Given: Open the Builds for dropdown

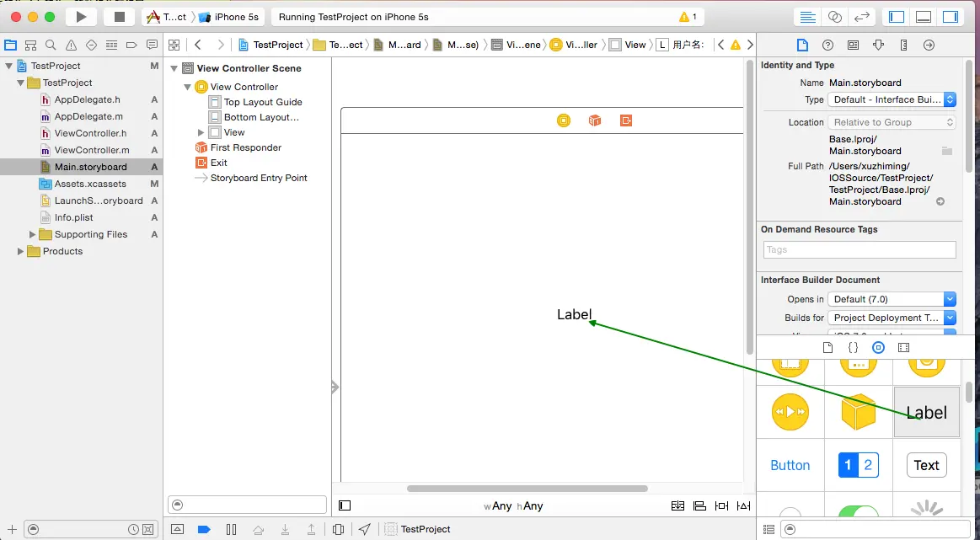Looking at the screenshot, I should pyautogui.click(x=892, y=318).
